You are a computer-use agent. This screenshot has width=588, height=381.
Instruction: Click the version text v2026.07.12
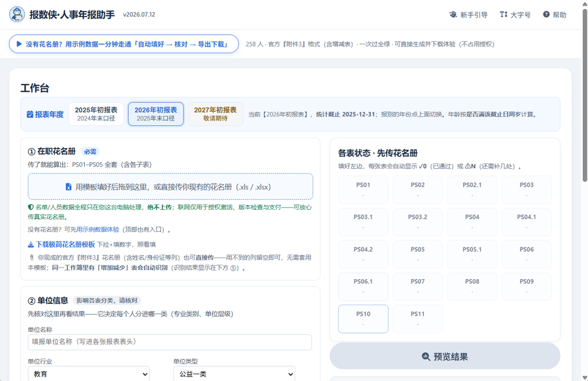pyautogui.click(x=139, y=15)
